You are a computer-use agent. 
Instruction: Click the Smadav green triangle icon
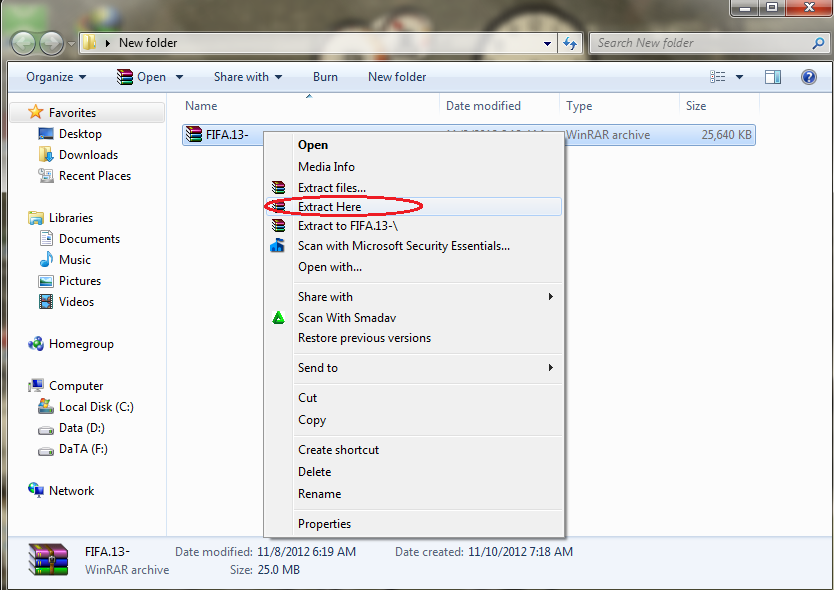point(278,318)
